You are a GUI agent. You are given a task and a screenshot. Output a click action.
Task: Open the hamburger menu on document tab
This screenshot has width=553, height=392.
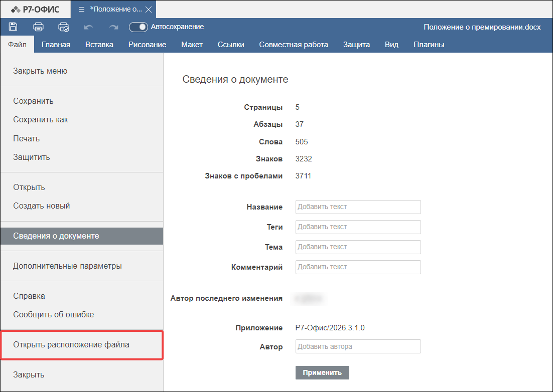[81, 10]
